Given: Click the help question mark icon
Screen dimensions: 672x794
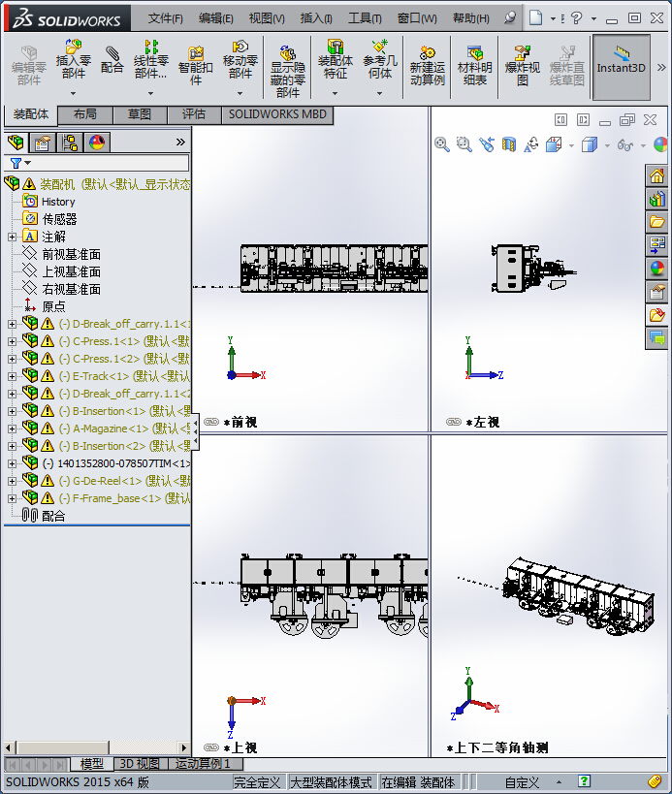Looking at the screenshot, I should [576, 18].
